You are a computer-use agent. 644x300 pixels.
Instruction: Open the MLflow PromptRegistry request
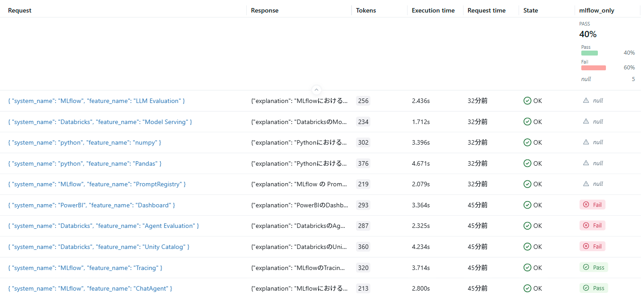coord(97,184)
